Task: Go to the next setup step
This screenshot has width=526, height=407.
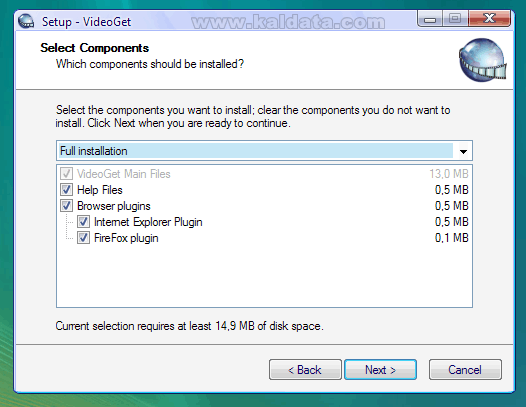Action: click(x=380, y=370)
